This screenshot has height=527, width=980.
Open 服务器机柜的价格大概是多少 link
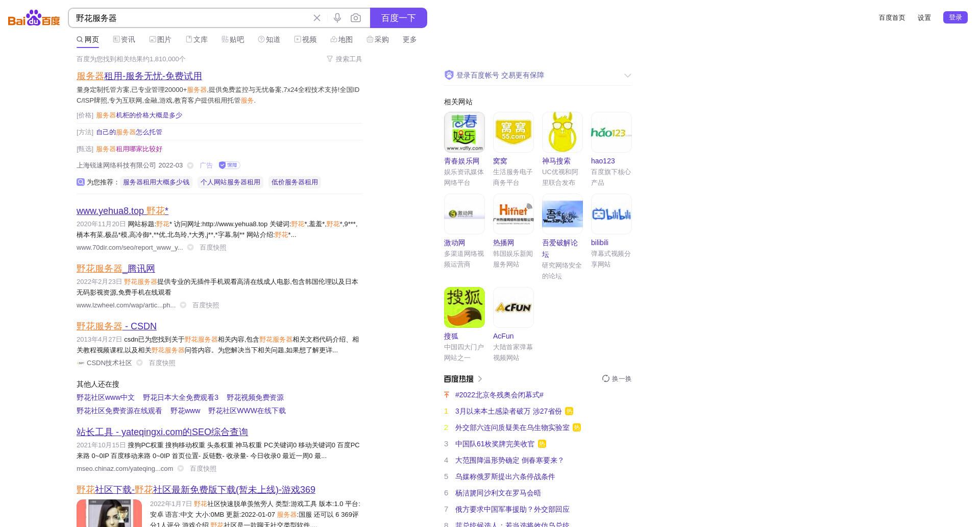[x=139, y=115]
